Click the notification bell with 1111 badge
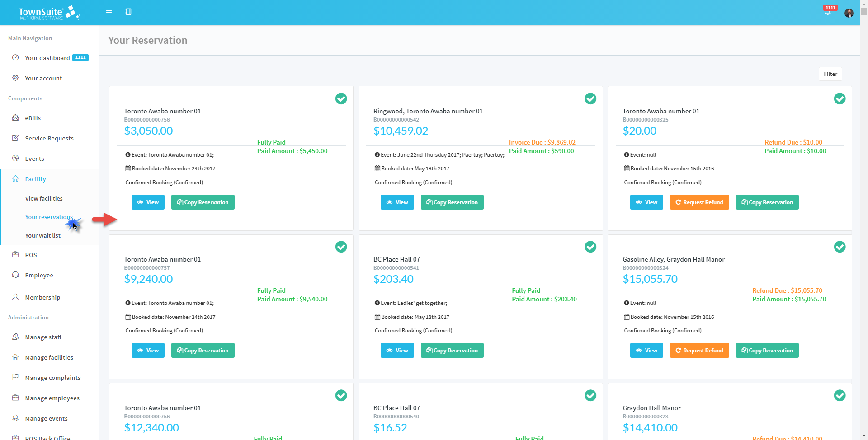The height and width of the screenshot is (440, 868). tap(828, 12)
